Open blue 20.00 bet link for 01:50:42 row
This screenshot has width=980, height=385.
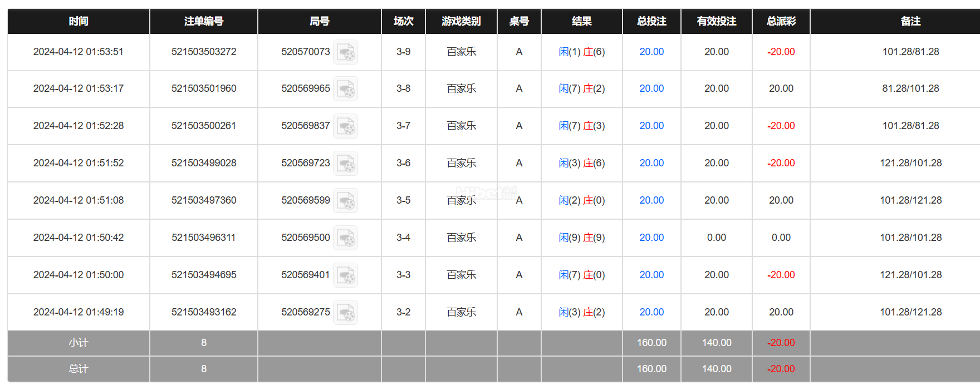click(x=651, y=238)
